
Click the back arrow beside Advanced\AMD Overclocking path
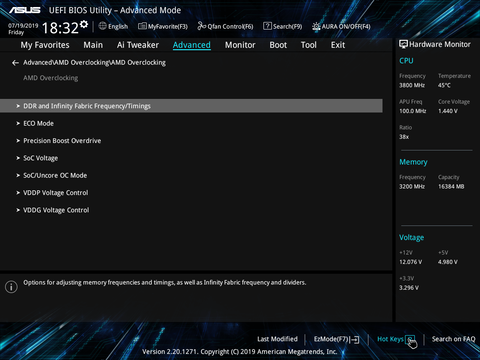point(15,63)
